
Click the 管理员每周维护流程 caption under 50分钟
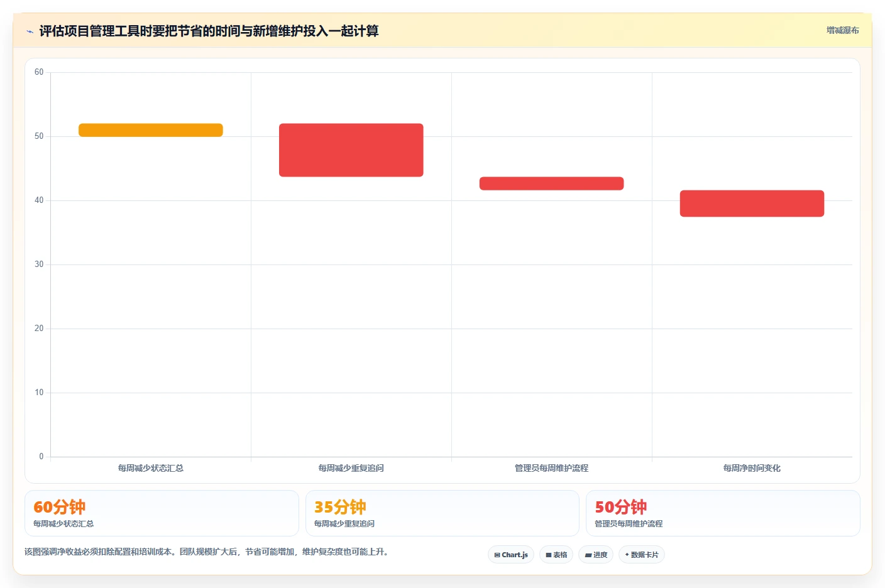(629, 523)
